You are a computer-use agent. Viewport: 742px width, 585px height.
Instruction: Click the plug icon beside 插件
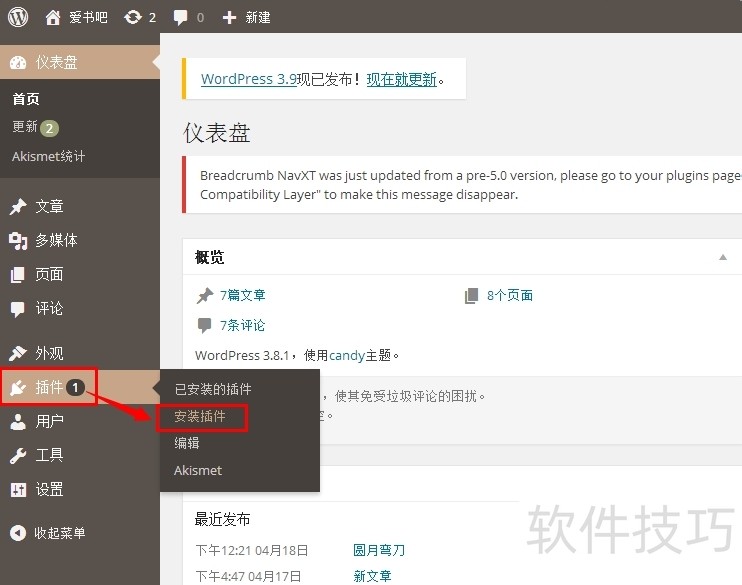(x=18, y=388)
